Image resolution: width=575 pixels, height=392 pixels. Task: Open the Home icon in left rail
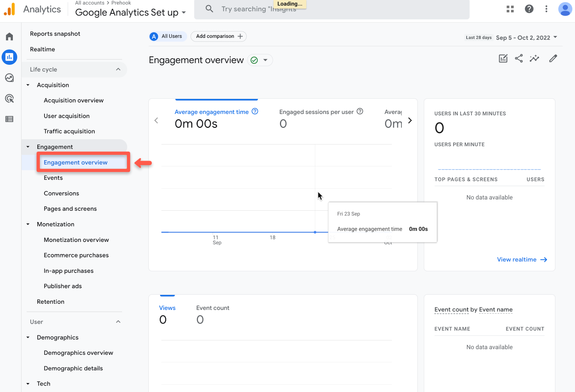9,36
